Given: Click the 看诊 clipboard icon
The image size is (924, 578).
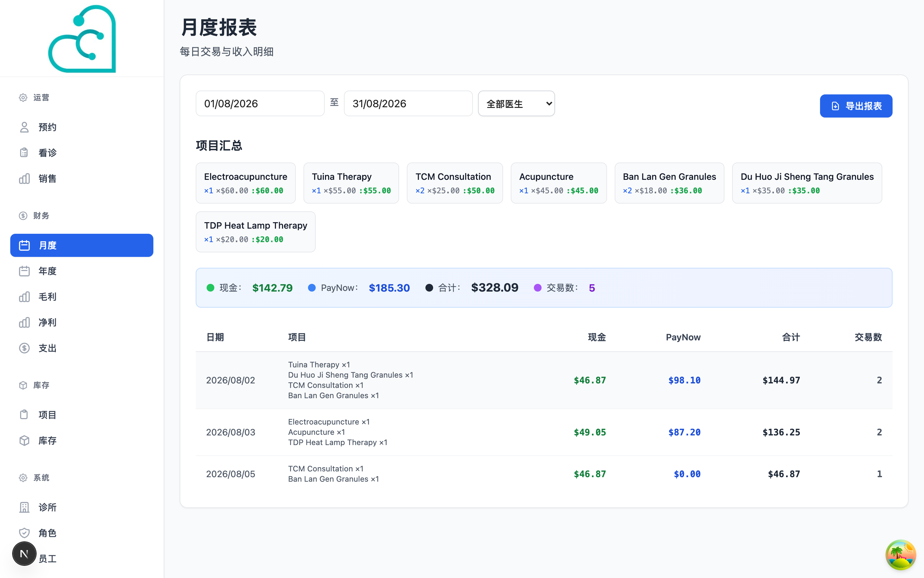Looking at the screenshot, I should coord(24,153).
